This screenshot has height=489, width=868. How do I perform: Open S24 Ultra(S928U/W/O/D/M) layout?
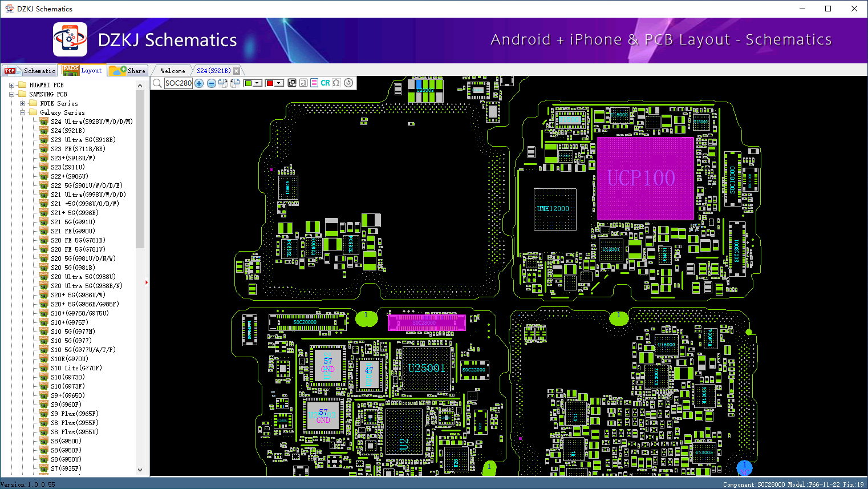pos(91,122)
